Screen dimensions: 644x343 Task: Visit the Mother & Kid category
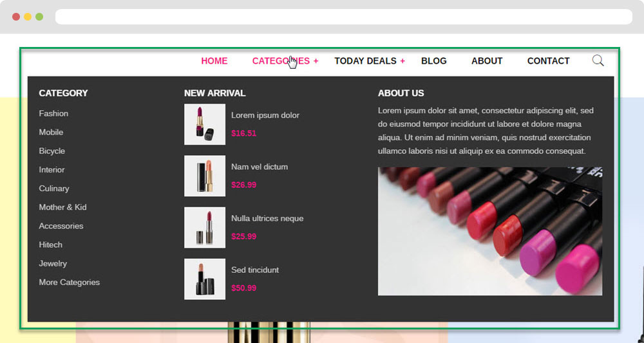62,207
